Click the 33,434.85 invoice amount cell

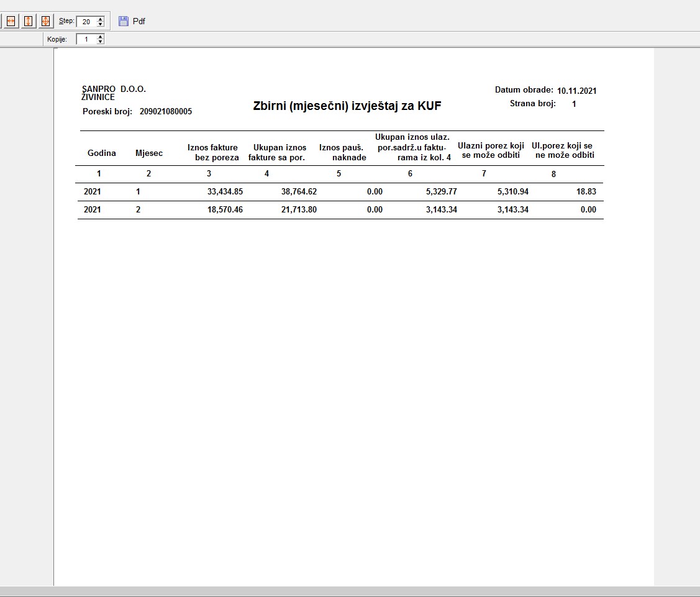(225, 191)
